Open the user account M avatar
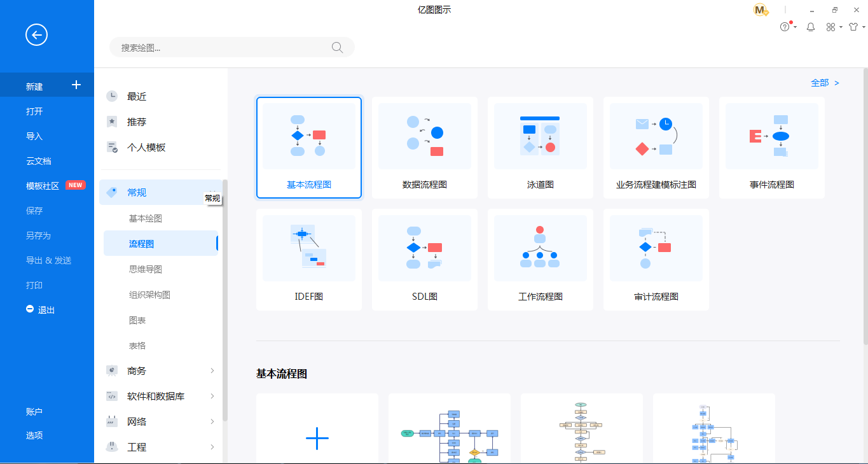Image resolution: width=868 pixels, height=464 pixels. coord(761,10)
